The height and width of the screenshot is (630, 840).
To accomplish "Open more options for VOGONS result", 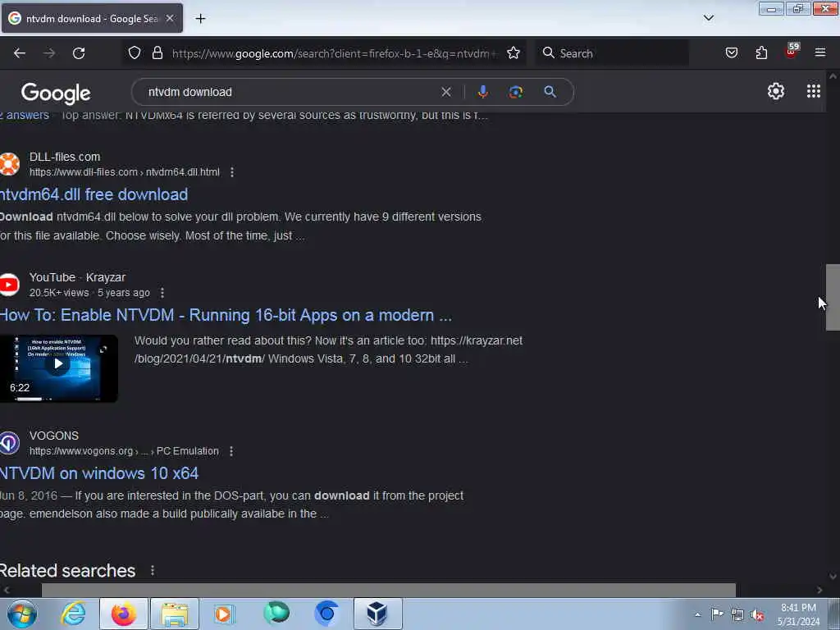I will 231,451.
